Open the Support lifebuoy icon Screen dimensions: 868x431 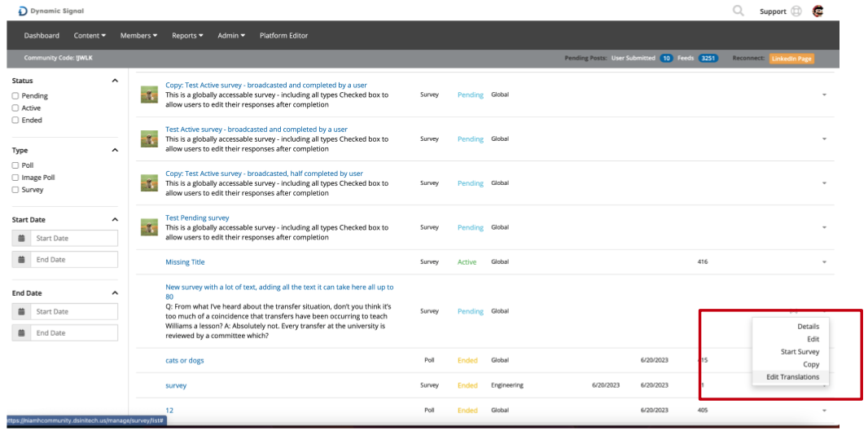pos(796,11)
